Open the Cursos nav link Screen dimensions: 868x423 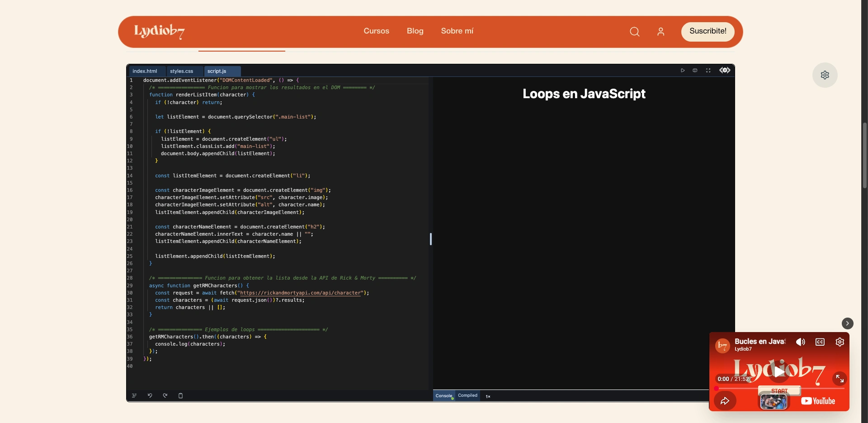pyautogui.click(x=376, y=31)
